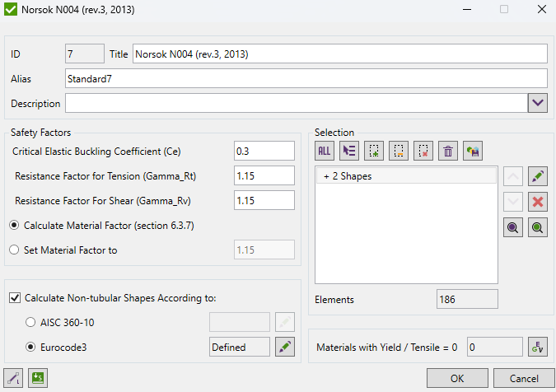This screenshot has height=392, width=556.
Task: Uncheck Calculate Non-tubular Shapes checkbox
Action: click(x=15, y=298)
